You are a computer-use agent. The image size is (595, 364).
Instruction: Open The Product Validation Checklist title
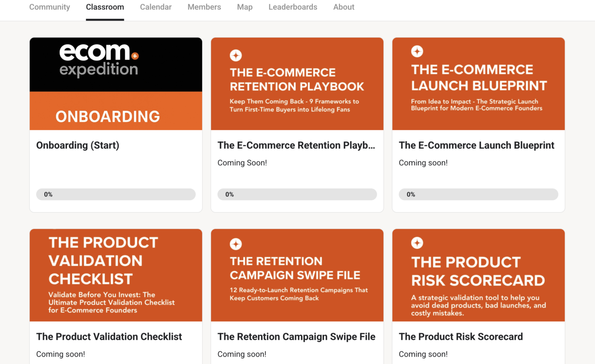click(x=109, y=337)
